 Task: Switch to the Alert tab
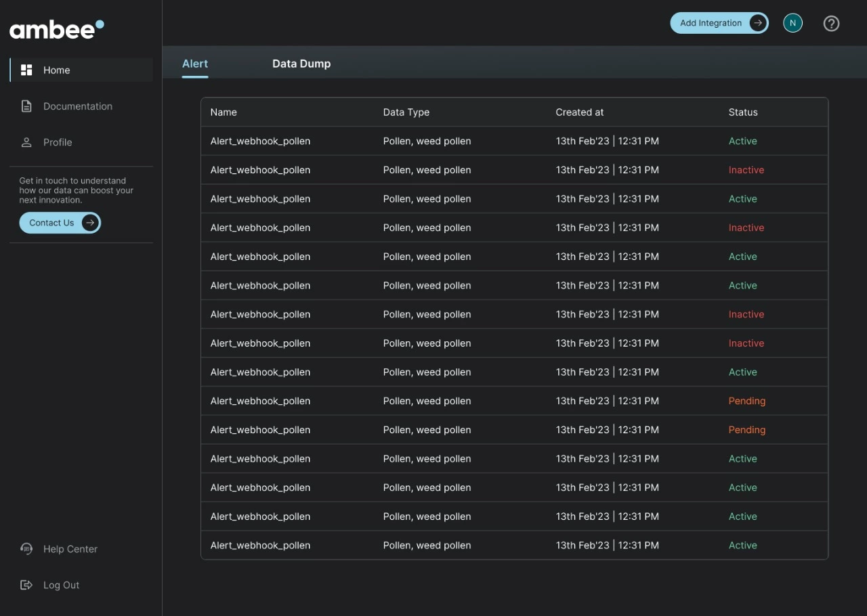click(195, 64)
